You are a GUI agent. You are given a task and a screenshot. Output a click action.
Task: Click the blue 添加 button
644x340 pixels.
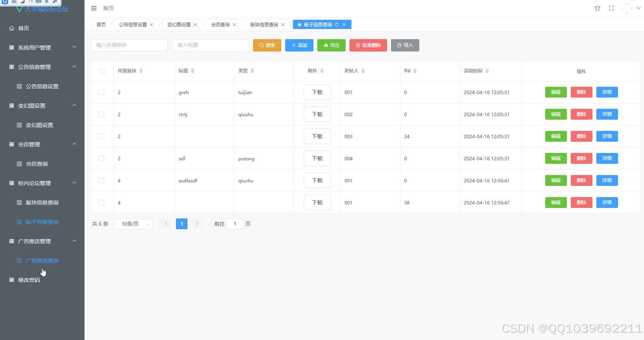pos(299,45)
